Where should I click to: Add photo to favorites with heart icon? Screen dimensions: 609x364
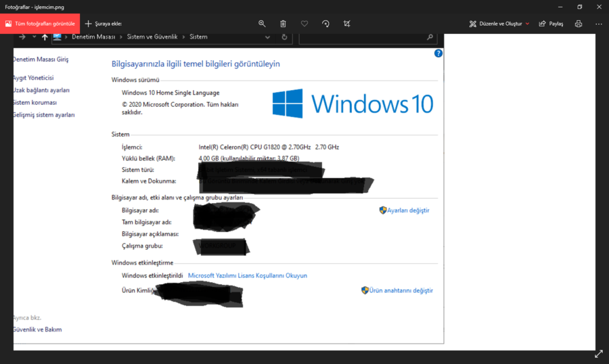(304, 24)
